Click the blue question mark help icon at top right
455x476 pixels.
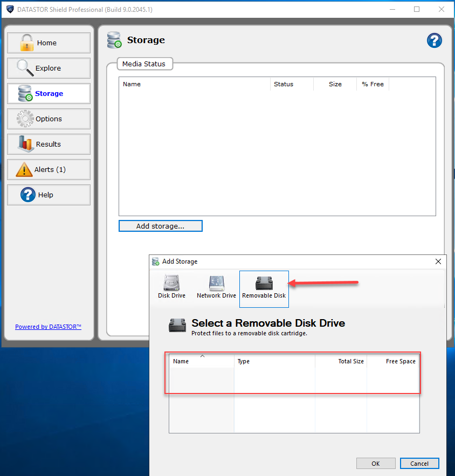click(x=435, y=40)
